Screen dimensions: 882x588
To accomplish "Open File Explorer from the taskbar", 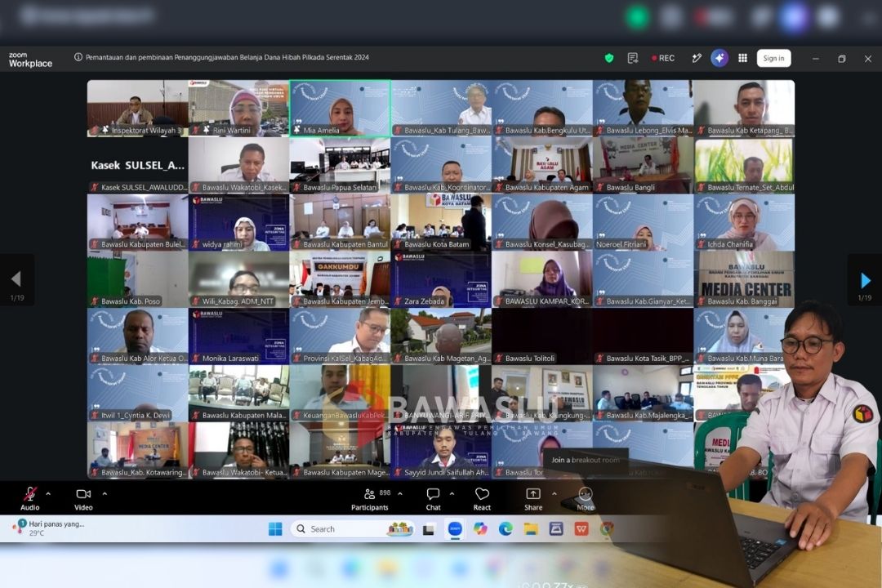I will click(x=531, y=529).
